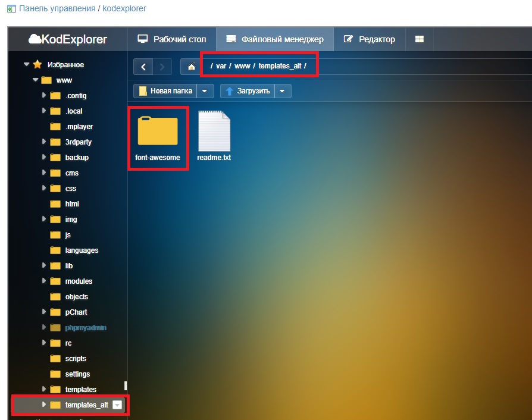Expand the rc folder arrow

click(44, 343)
